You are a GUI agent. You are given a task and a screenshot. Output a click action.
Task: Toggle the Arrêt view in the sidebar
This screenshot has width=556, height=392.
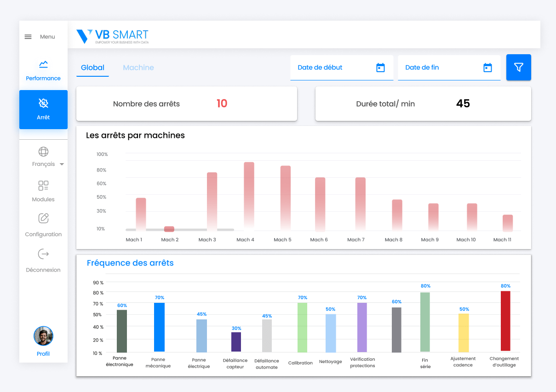[43, 109]
